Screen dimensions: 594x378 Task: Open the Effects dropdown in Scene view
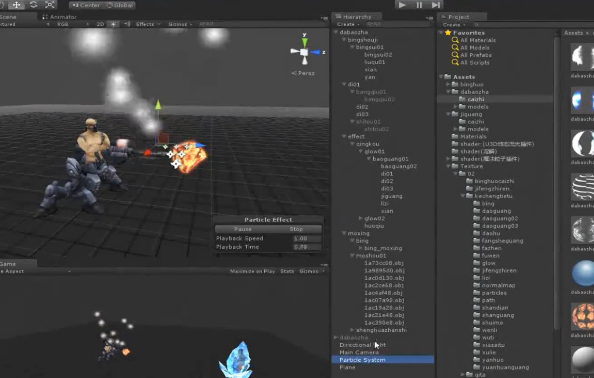tap(147, 24)
